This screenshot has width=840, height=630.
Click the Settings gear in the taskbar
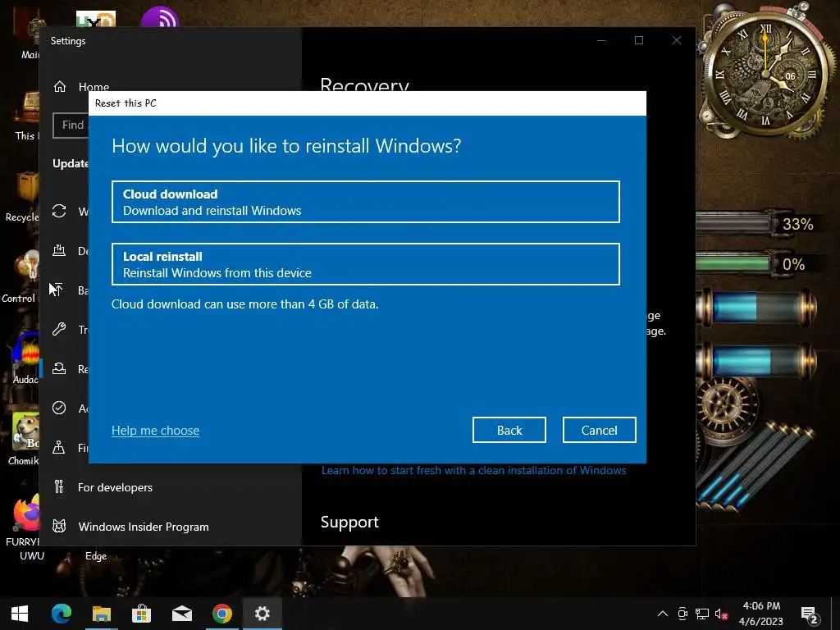point(262,614)
